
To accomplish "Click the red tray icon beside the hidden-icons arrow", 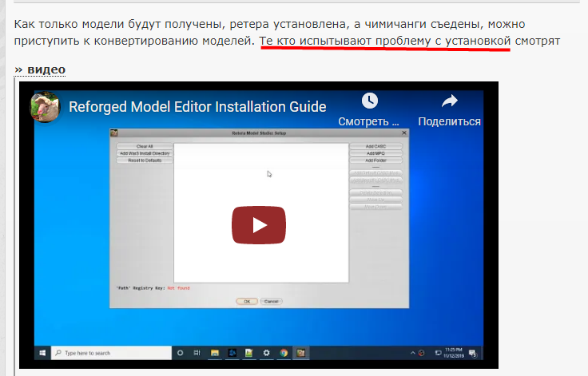I will [x=422, y=353].
